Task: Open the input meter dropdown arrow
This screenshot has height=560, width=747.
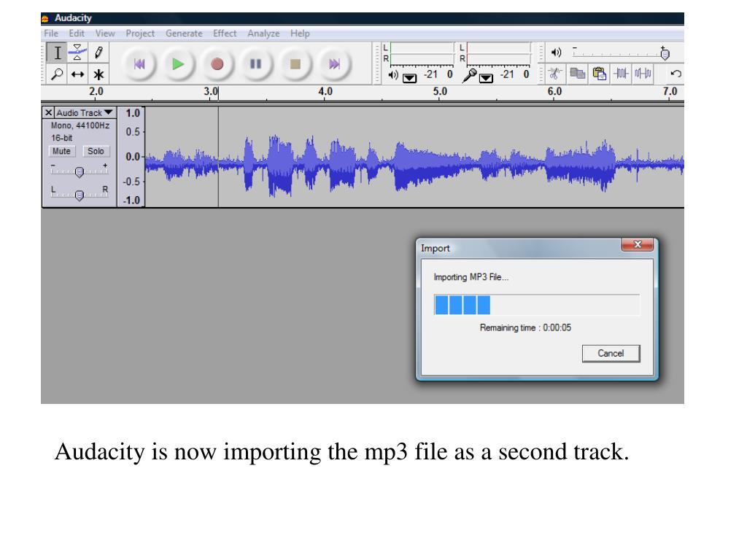Action: [486, 78]
